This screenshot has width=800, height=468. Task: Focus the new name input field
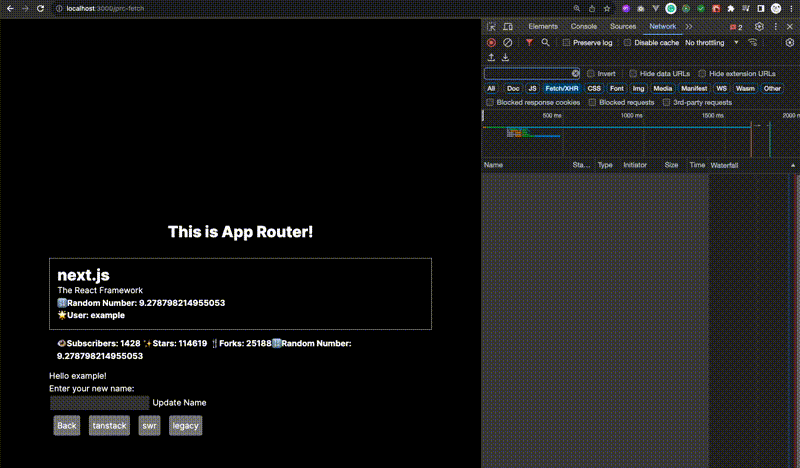(99, 403)
